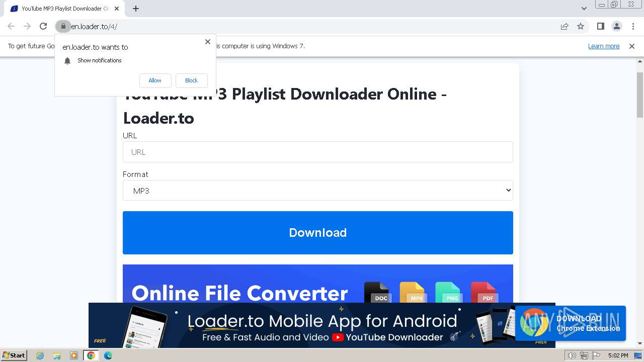Open Windows Media Player taskbar icon
Image resolution: width=644 pixels, height=362 pixels.
[74, 355]
